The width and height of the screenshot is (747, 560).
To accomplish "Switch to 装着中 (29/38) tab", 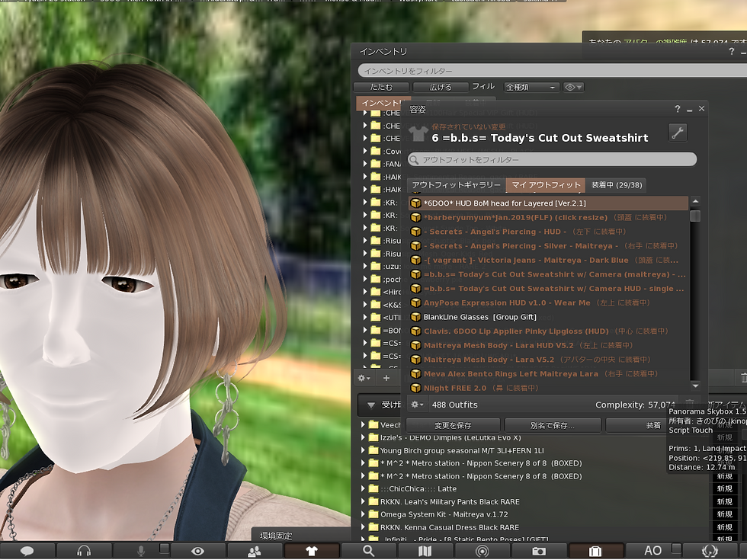I will (x=617, y=184).
